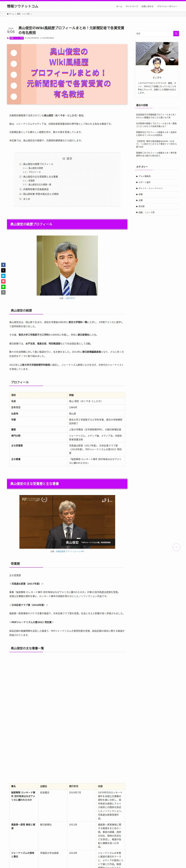Click the pink article title banner image
186x868 pixels.
coord(67,74)
